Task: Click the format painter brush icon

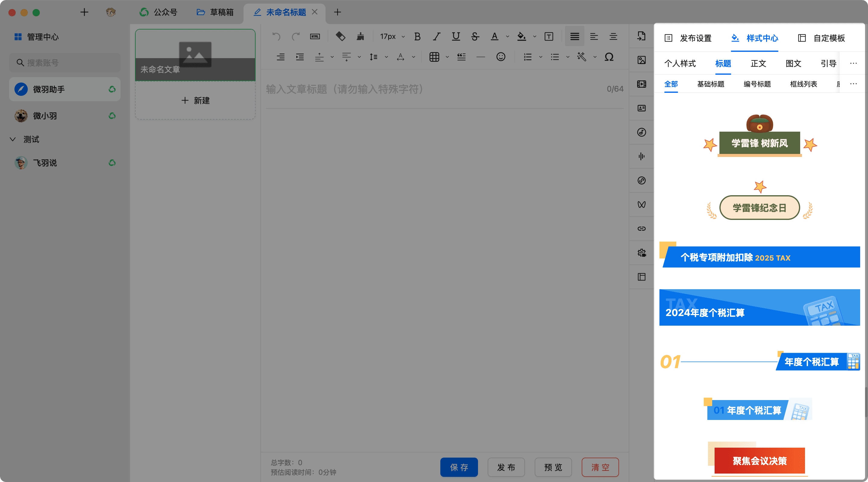Action: [x=360, y=36]
